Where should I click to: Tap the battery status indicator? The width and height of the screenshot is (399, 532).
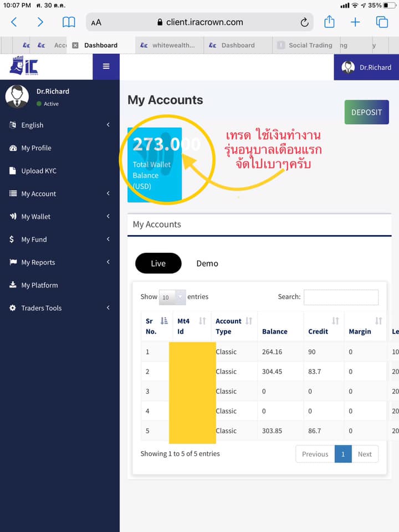point(389,6)
